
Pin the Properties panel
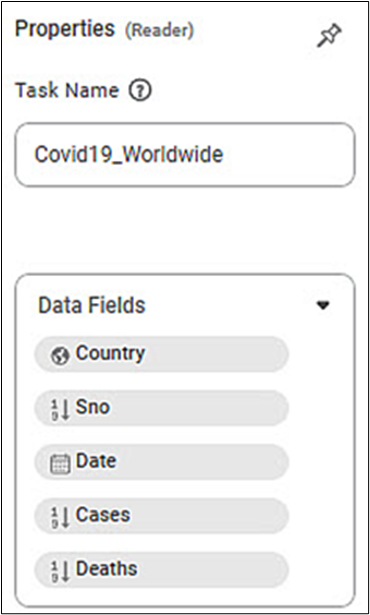329,36
